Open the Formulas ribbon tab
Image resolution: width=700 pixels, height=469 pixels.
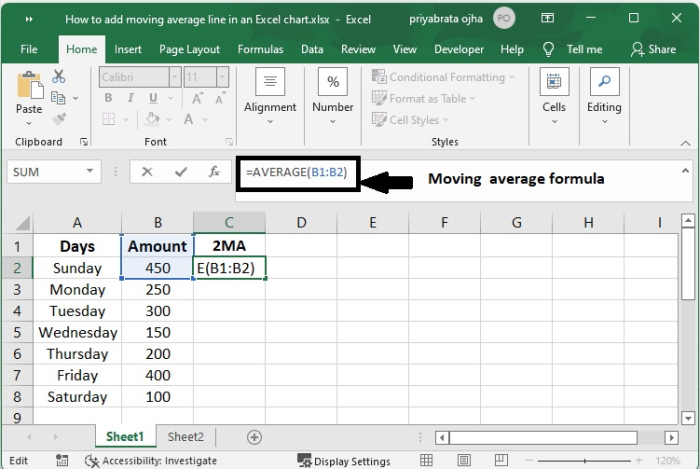coord(260,49)
